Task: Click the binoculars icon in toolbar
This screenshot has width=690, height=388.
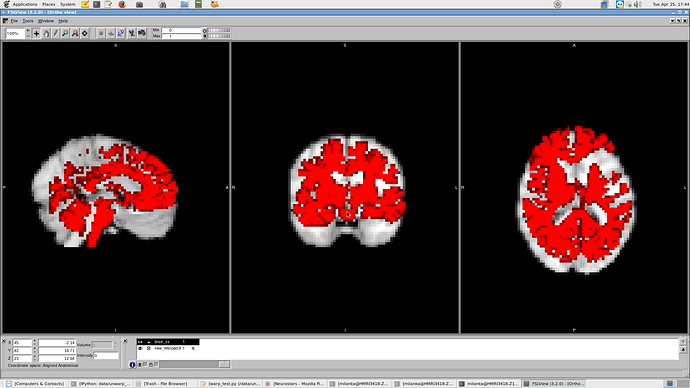Action: click(x=142, y=33)
